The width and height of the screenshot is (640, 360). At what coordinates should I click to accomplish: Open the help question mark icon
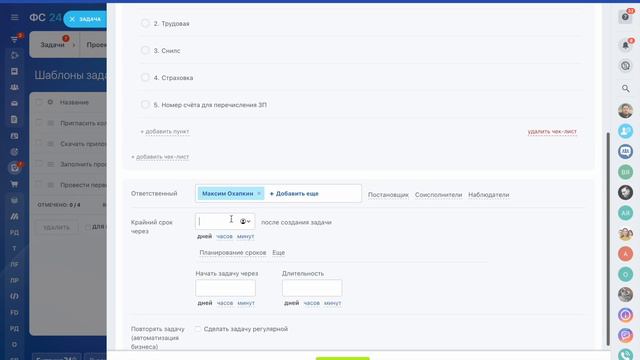click(625, 17)
